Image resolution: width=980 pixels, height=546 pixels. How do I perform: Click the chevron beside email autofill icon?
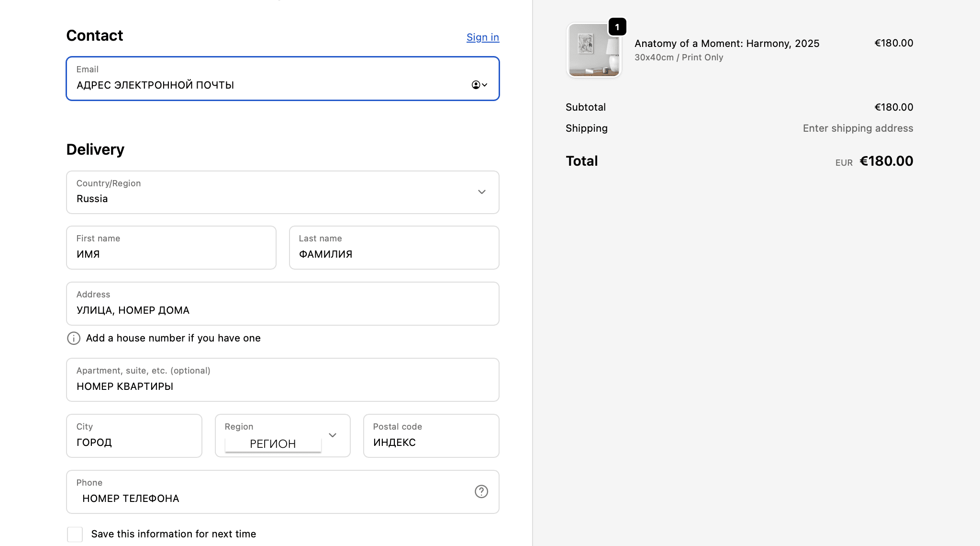[x=485, y=85]
